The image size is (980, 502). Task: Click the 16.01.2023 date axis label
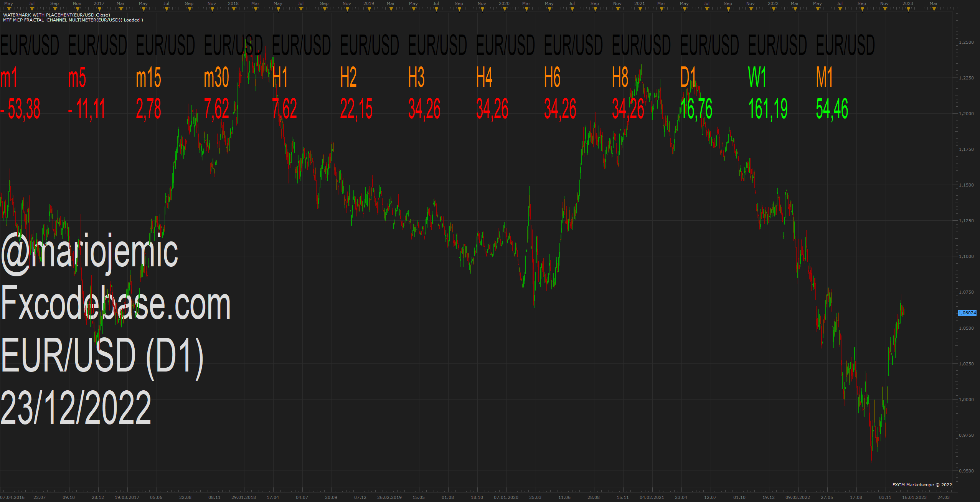[914, 497]
